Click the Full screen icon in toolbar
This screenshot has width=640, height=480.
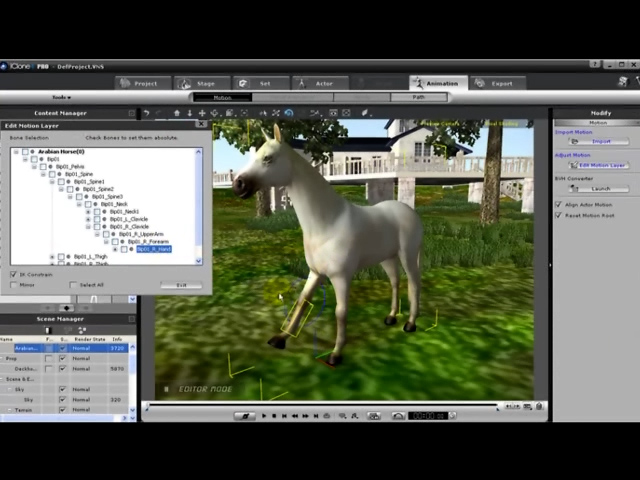(346, 113)
